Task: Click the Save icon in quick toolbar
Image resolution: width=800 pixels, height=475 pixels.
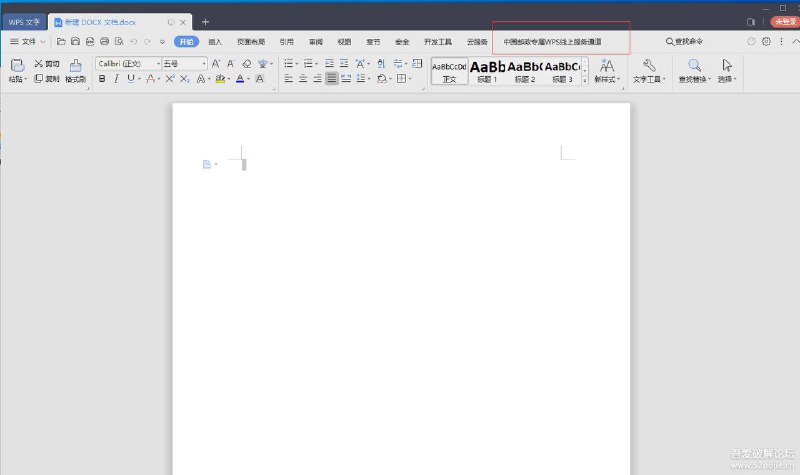Action: (x=75, y=41)
